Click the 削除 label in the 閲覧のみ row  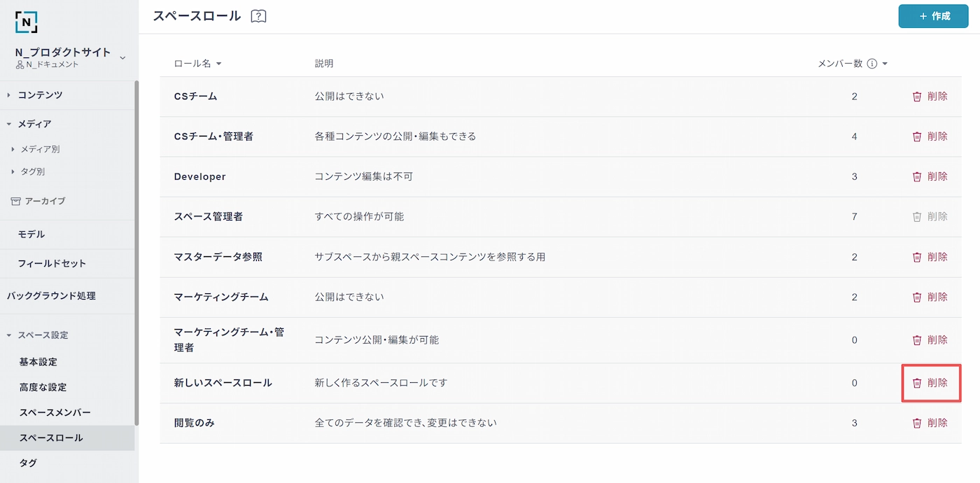pos(937,423)
